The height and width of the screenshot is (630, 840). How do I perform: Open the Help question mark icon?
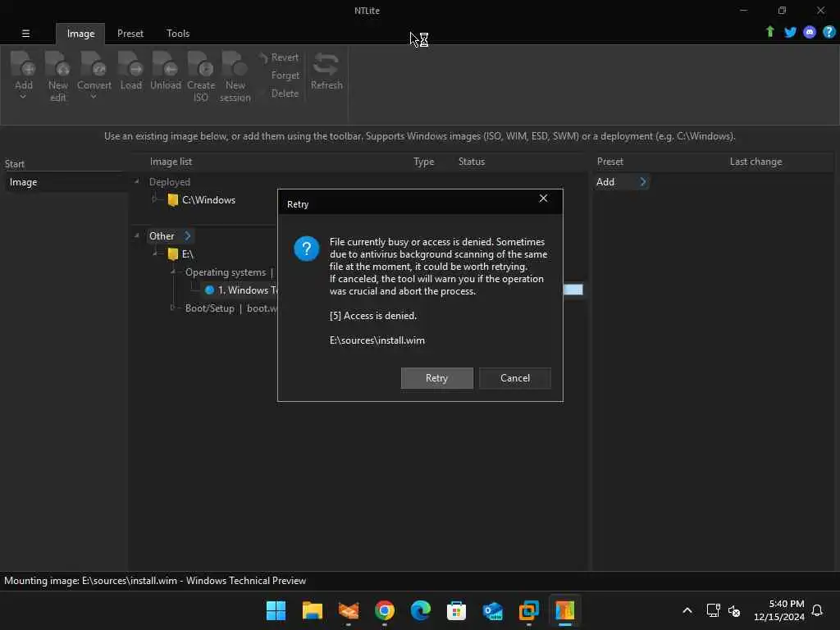(x=829, y=32)
